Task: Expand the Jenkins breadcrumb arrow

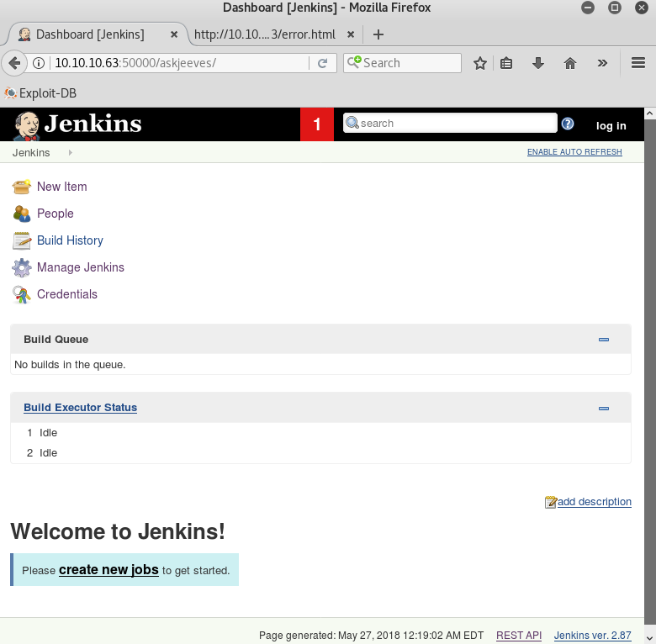Action: tap(71, 153)
